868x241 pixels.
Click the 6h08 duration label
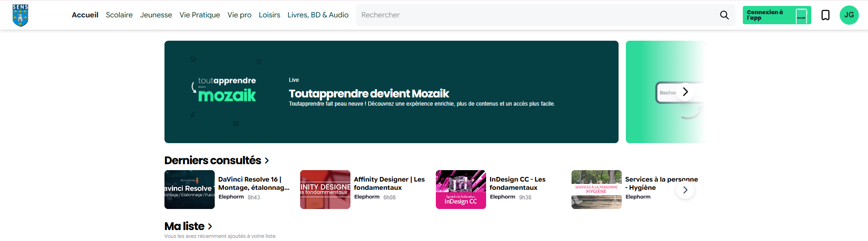[x=390, y=198]
